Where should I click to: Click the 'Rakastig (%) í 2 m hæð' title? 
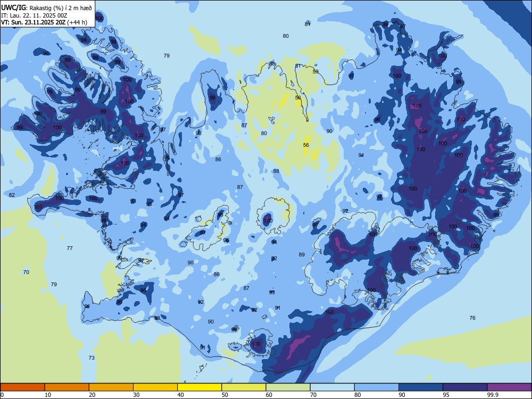click(x=61, y=8)
